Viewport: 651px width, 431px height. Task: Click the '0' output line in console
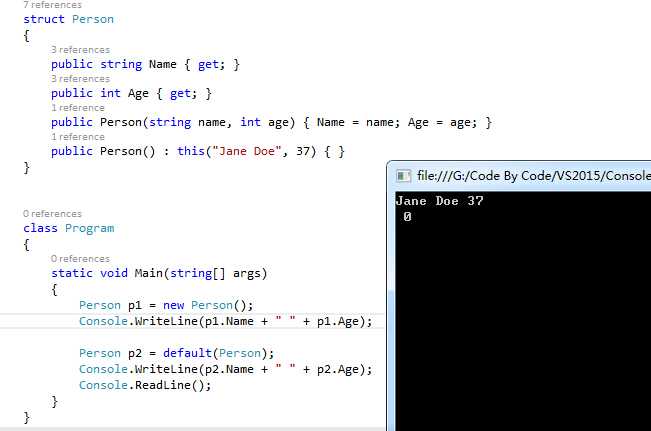pos(407,217)
